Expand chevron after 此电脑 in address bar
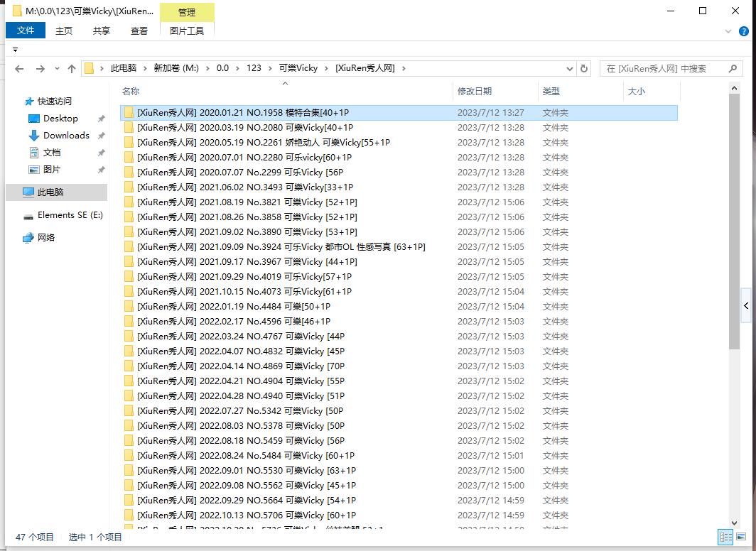Viewport: 756px width, 551px height. (144, 68)
